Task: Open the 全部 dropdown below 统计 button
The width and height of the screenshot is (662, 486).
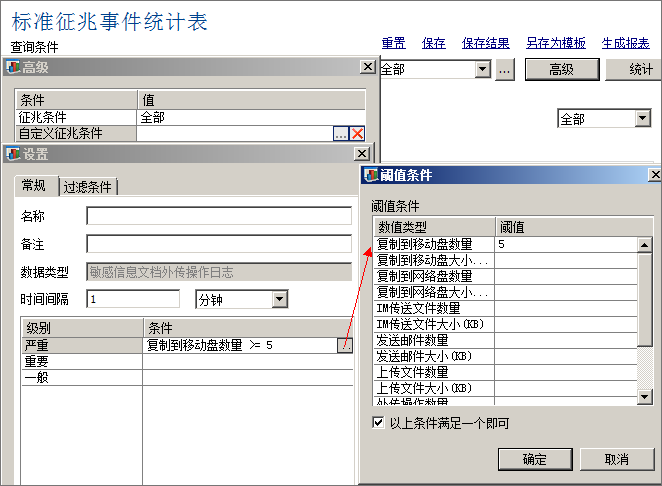Action: 643,118
